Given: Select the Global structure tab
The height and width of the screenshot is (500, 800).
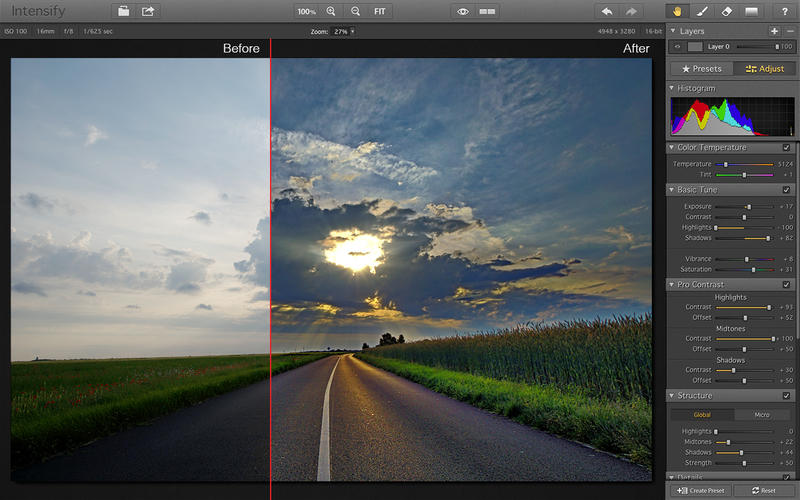Looking at the screenshot, I should 702,415.
